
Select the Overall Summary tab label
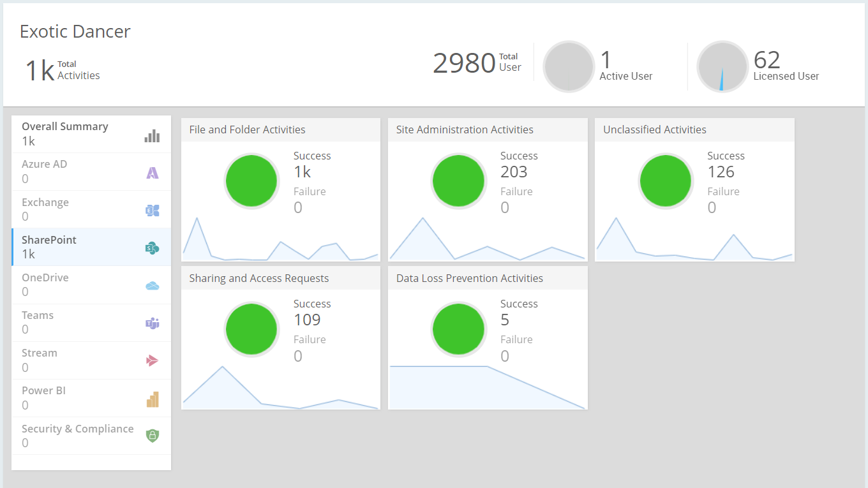[65, 126]
